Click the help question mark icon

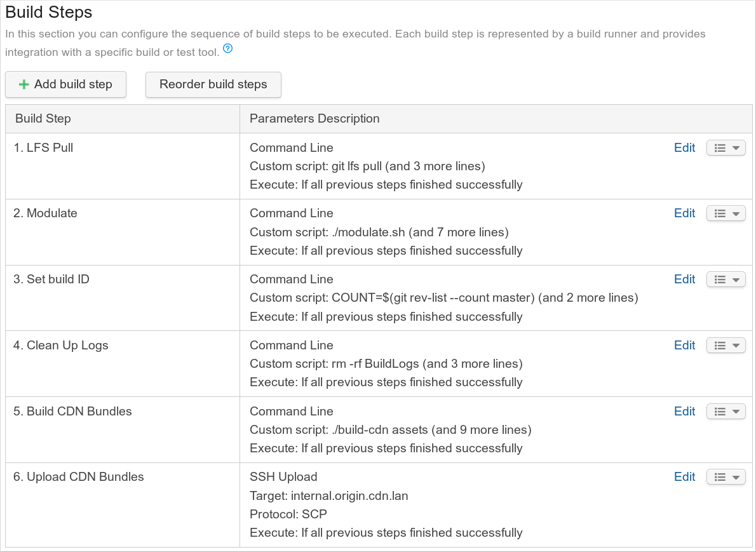tap(227, 49)
